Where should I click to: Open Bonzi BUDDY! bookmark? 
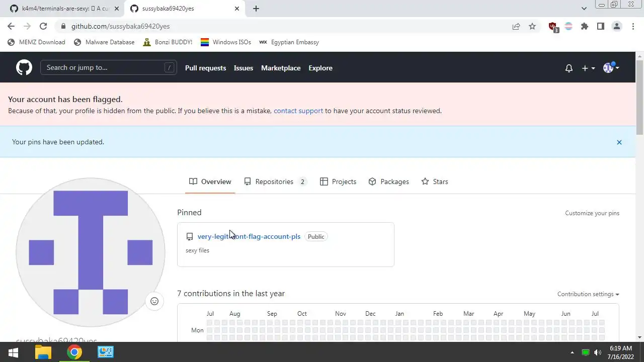pos(168,42)
